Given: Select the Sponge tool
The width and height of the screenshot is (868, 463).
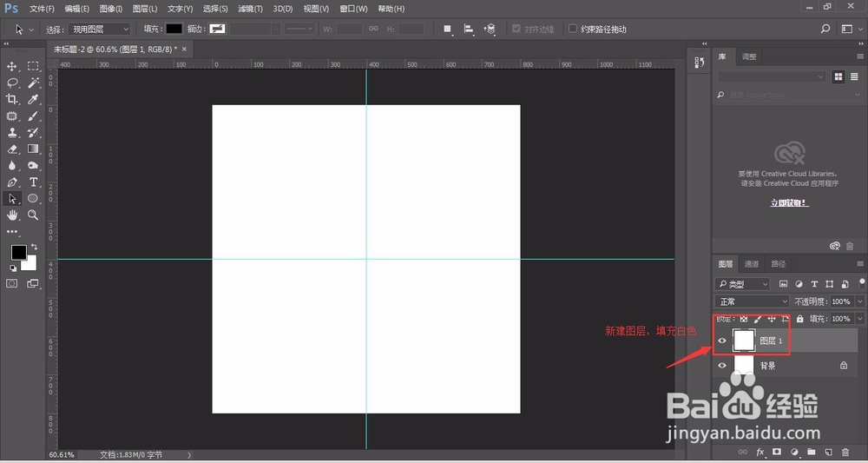Looking at the screenshot, I should pyautogui.click(x=33, y=166).
